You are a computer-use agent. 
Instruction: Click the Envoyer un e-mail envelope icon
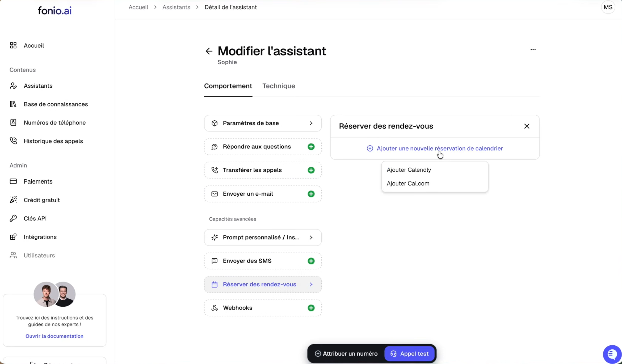(x=215, y=194)
